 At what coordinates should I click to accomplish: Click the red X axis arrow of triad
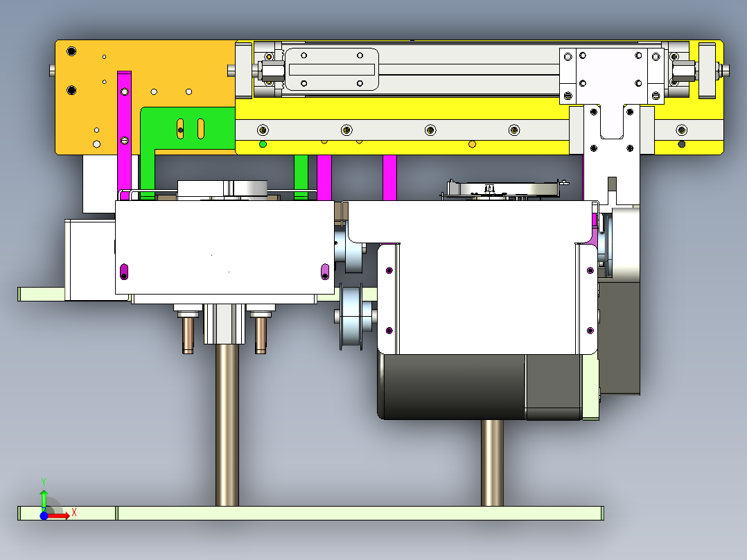pos(59,516)
